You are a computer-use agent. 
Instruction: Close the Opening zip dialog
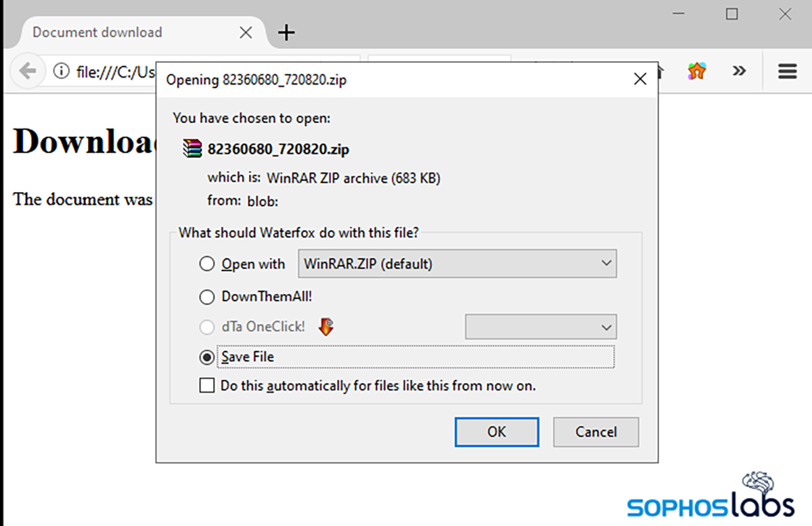(x=639, y=80)
